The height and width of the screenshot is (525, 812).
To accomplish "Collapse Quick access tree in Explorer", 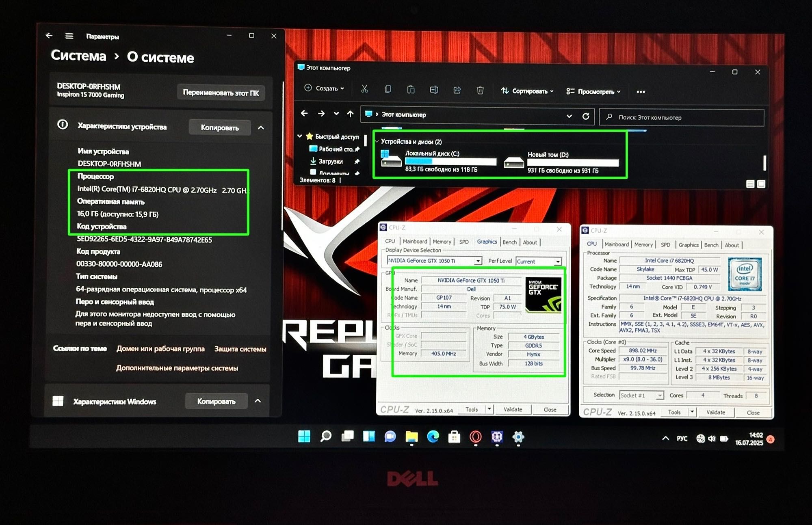I will point(300,136).
